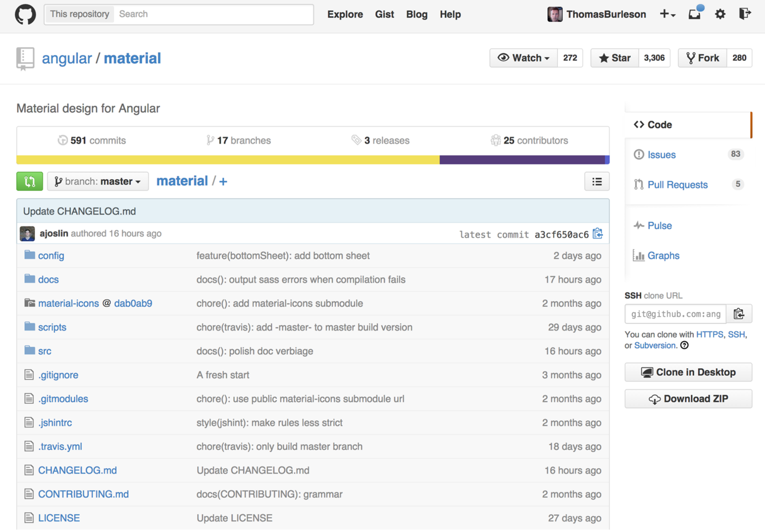
Task: Open the branch: master dropdown
Action: click(98, 181)
